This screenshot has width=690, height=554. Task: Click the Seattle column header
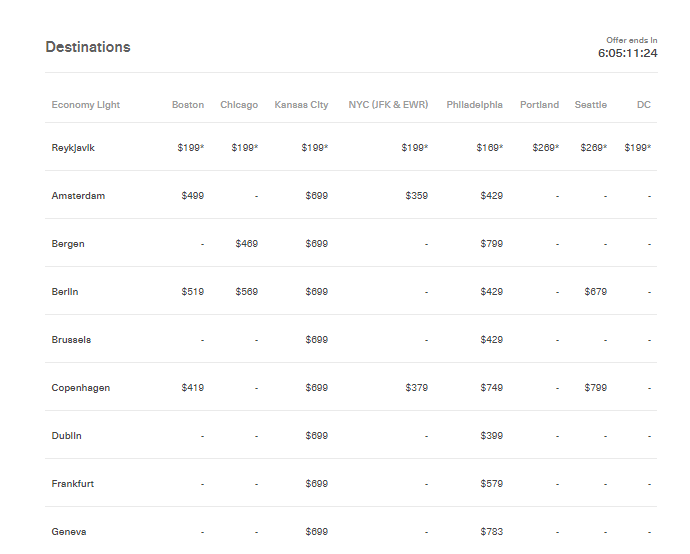click(590, 105)
